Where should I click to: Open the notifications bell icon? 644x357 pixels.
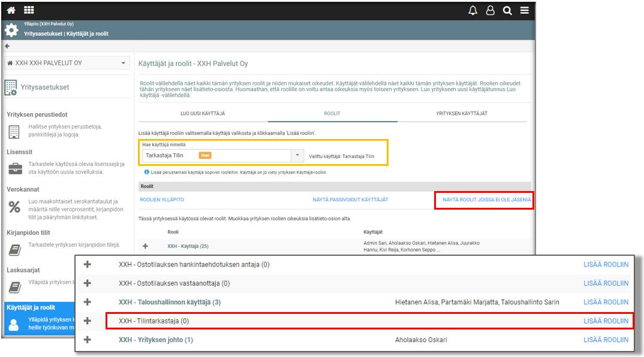(473, 10)
